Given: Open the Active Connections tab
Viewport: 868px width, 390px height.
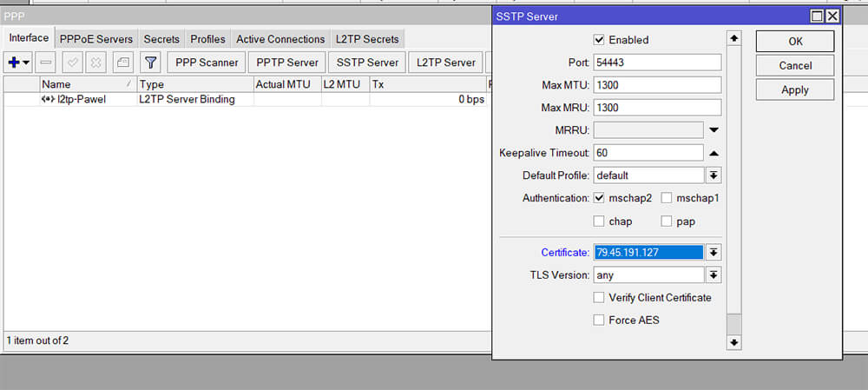Looking at the screenshot, I should [280, 39].
